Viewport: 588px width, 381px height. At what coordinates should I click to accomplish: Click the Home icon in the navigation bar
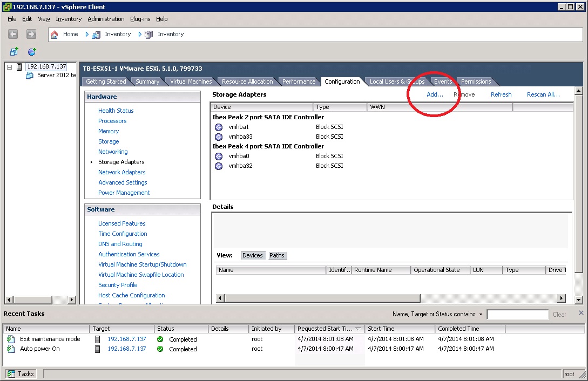coord(54,34)
